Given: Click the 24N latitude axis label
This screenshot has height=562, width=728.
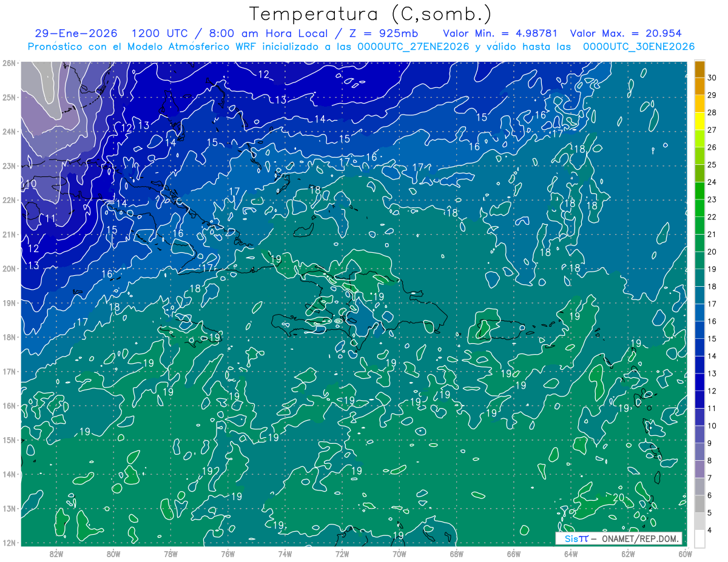Looking at the screenshot, I should pos(8,132).
